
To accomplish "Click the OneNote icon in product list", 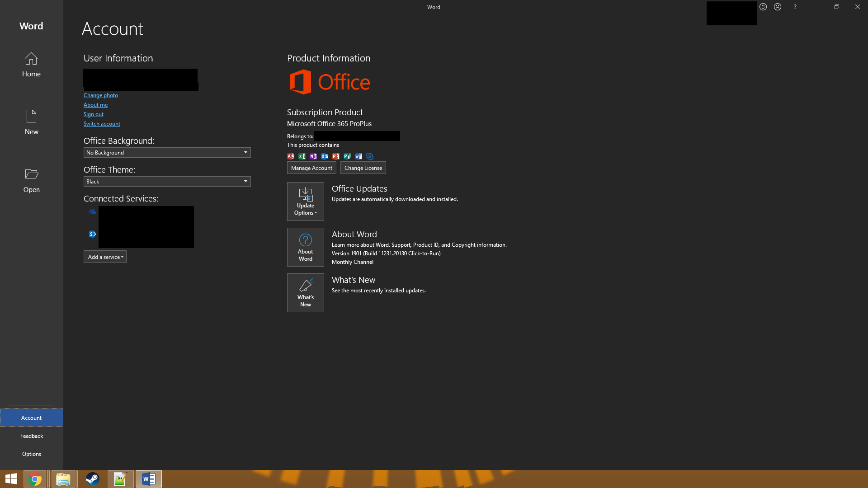I will click(313, 156).
